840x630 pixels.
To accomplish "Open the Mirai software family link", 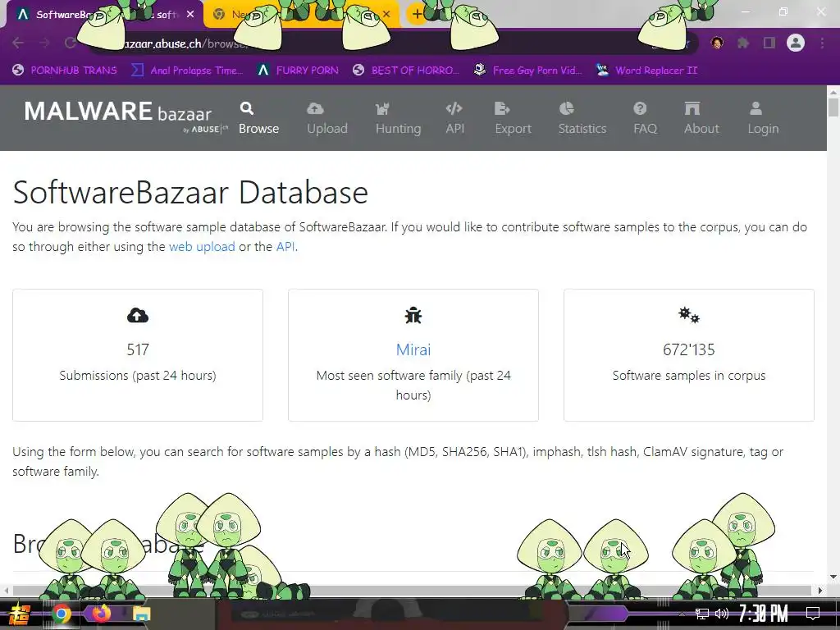I will (413, 349).
